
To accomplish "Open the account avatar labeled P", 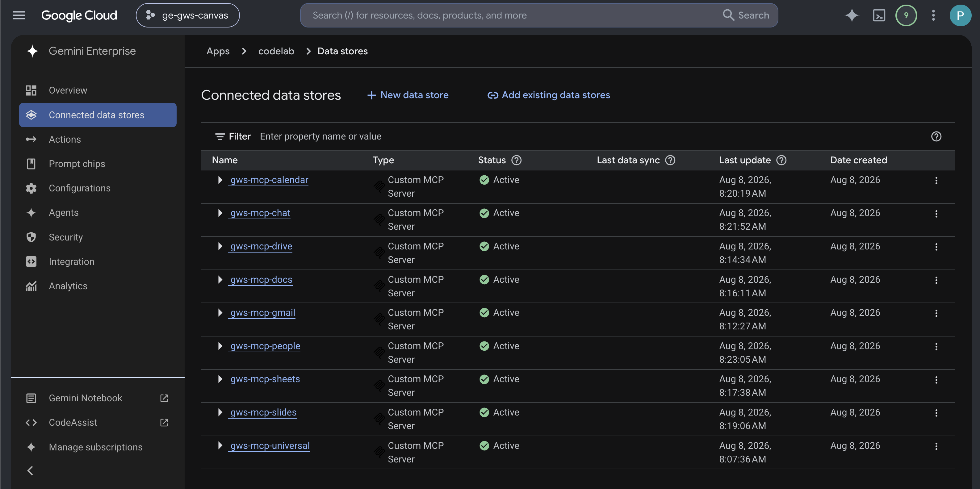I will point(960,15).
